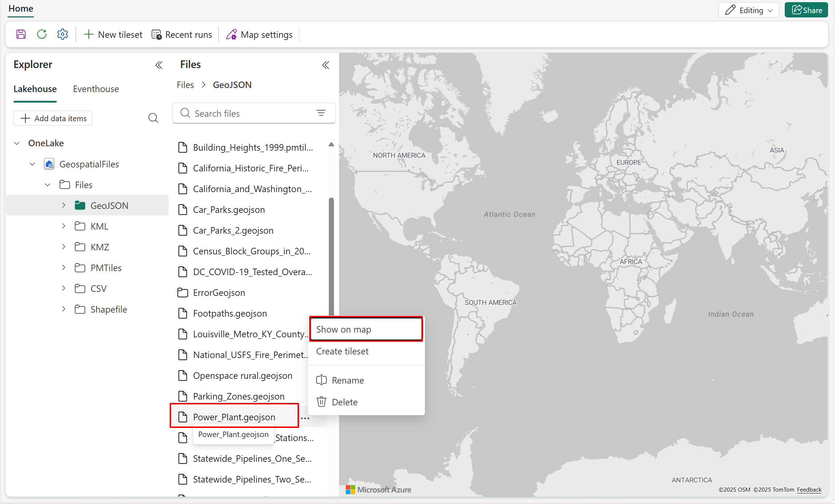Expand the KML folder
Viewport: 835px width, 504px height.
[64, 226]
